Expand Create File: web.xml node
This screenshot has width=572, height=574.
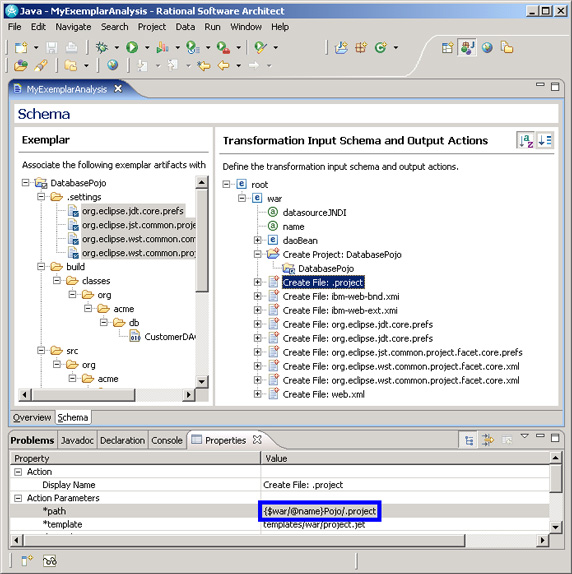pos(258,394)
